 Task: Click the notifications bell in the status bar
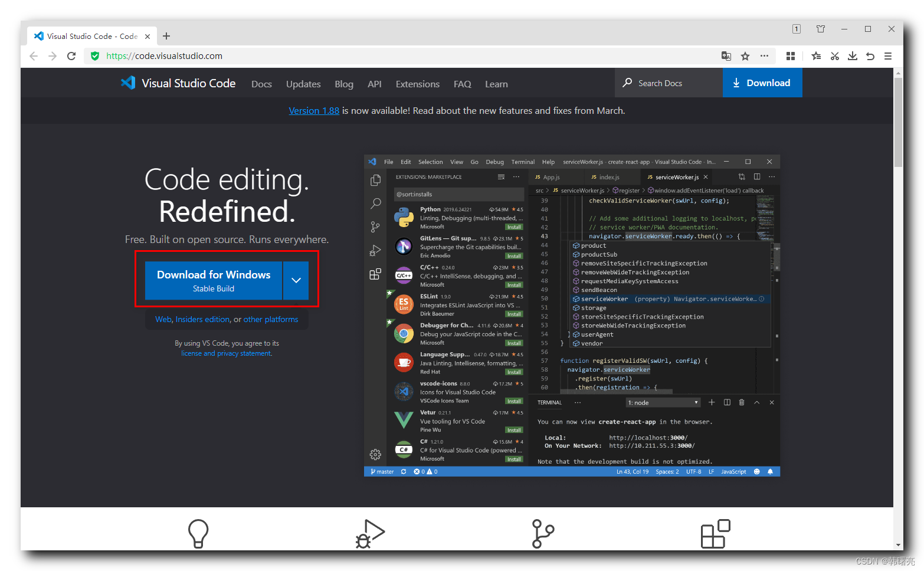pyautogui.click(x=771, y=471)
